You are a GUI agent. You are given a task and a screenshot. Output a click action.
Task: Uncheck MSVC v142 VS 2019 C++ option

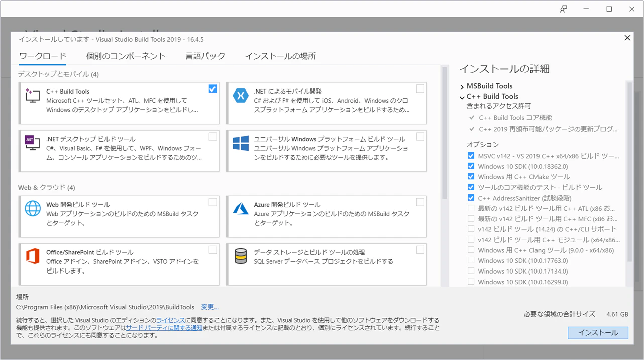[x=471, y=156]
